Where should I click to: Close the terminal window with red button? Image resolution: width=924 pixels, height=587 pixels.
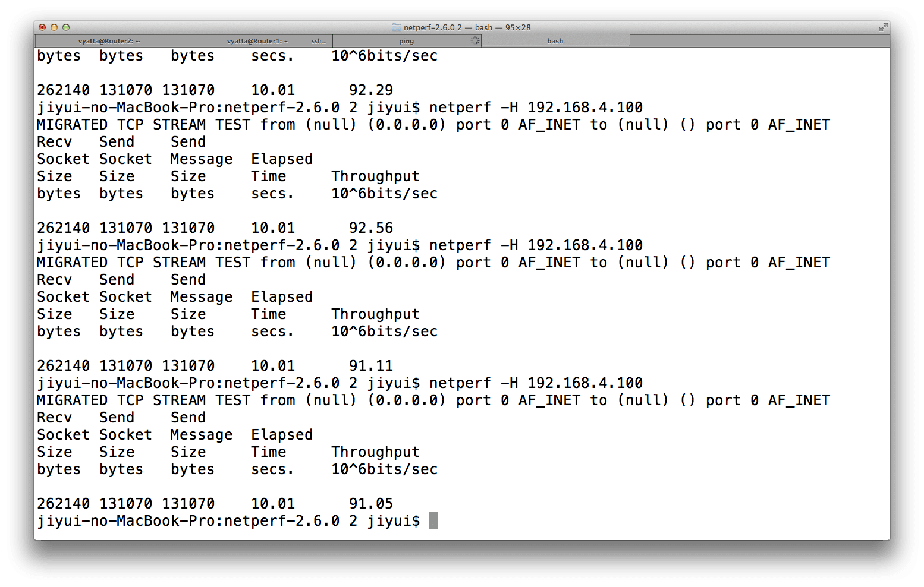coord(42,27)
